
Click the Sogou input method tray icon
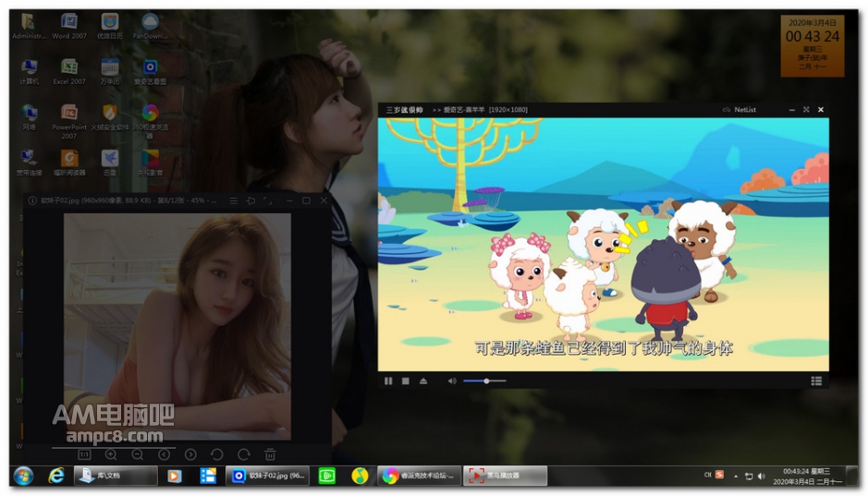pyautogui.click(x=720, y=475)
